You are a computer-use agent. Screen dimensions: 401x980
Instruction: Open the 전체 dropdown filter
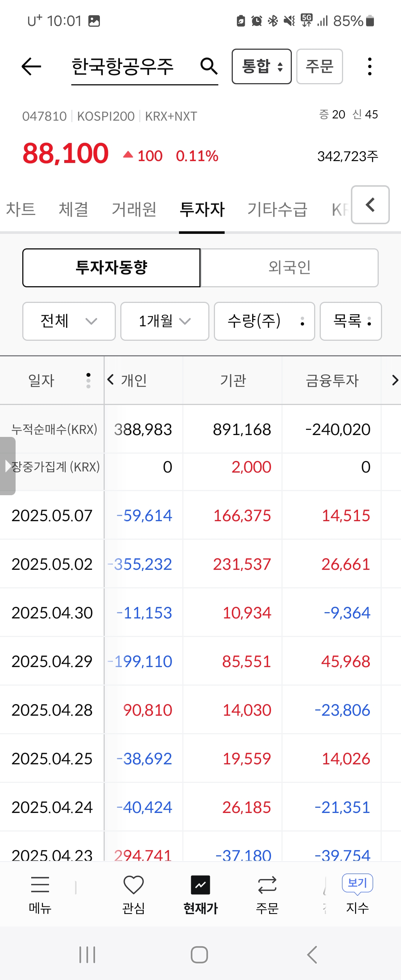(69, 321)
